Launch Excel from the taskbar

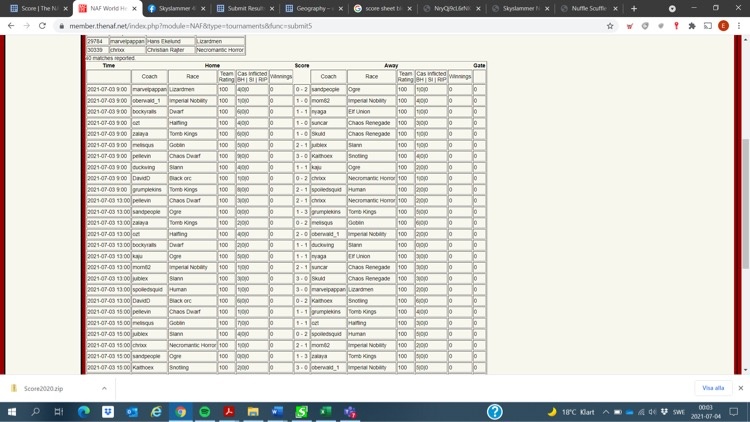[325, 412]
